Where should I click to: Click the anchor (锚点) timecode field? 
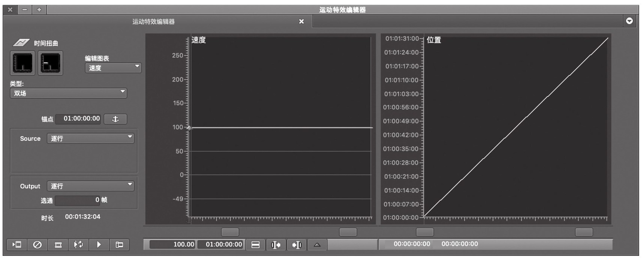78,119
